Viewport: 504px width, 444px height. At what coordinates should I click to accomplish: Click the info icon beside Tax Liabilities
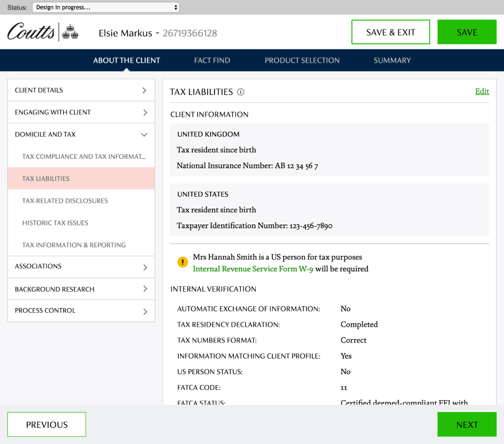tap(240, 92)
